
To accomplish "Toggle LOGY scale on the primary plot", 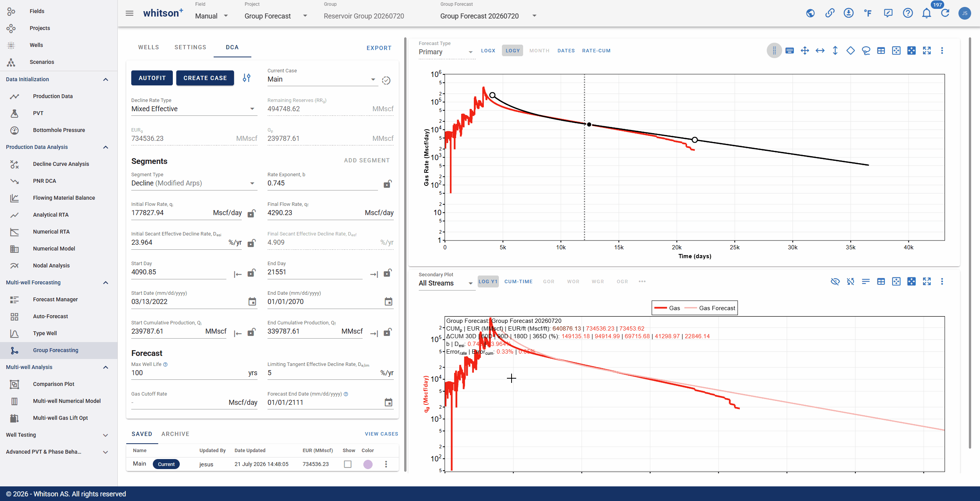I will pyautogui.click(x=512, y=51).
